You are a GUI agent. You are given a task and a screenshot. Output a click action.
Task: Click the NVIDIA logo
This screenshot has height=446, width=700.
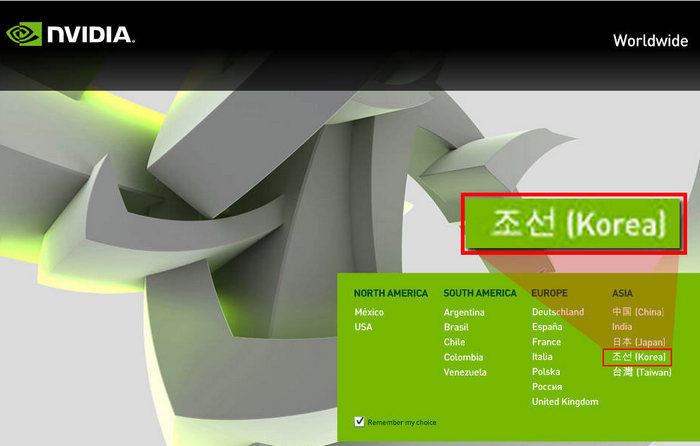(70, 34)
